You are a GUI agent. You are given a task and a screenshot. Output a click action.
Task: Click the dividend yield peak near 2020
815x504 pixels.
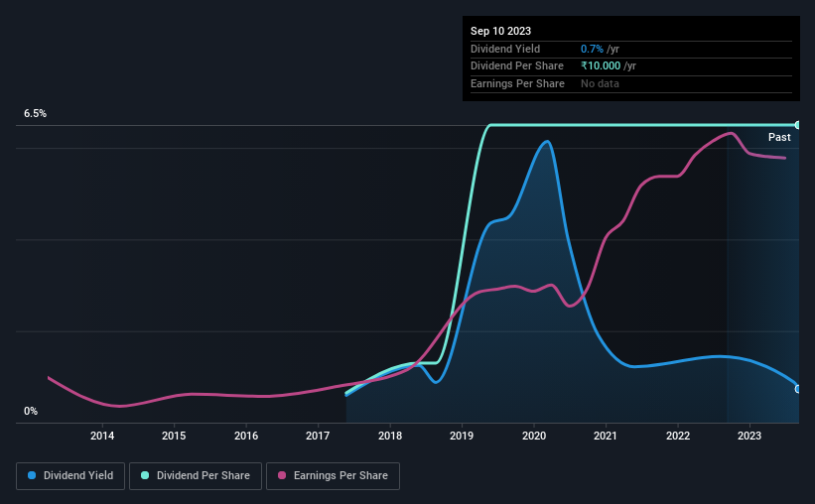tap(546, 141)
